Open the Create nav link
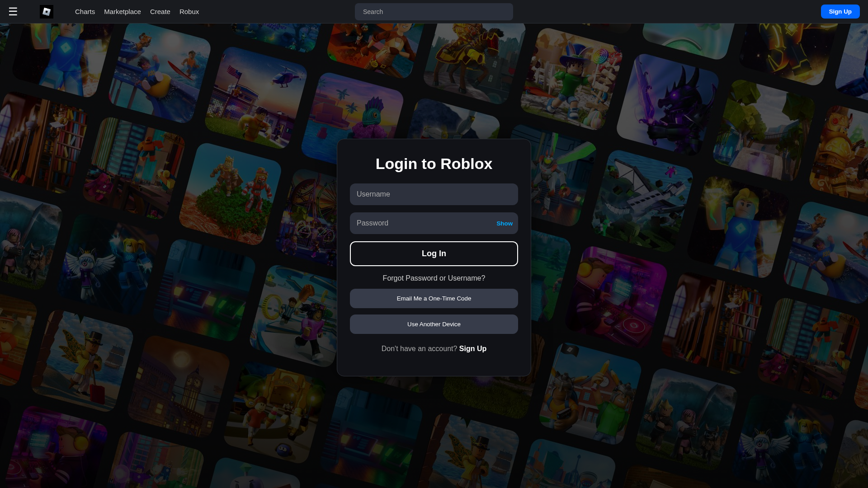 coord(160,12)
